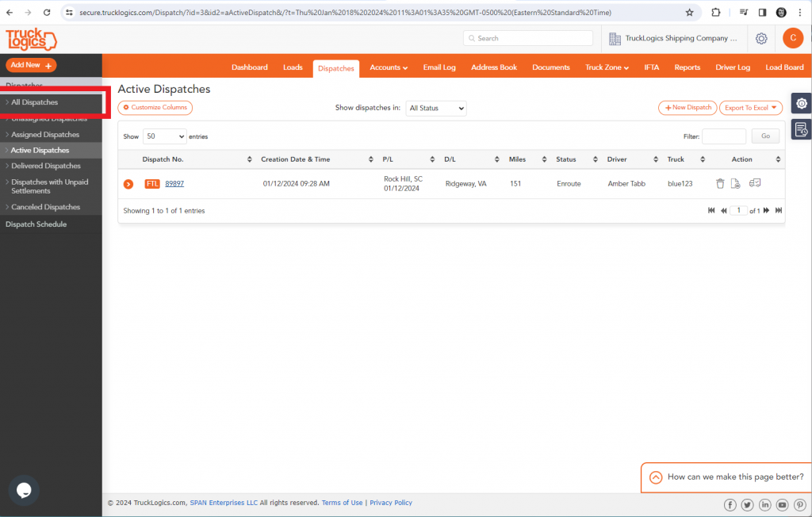The width and height of the screenshot is (812, 517).
Task: Open Twitter footer icon
Action: (x=747, y=504)
